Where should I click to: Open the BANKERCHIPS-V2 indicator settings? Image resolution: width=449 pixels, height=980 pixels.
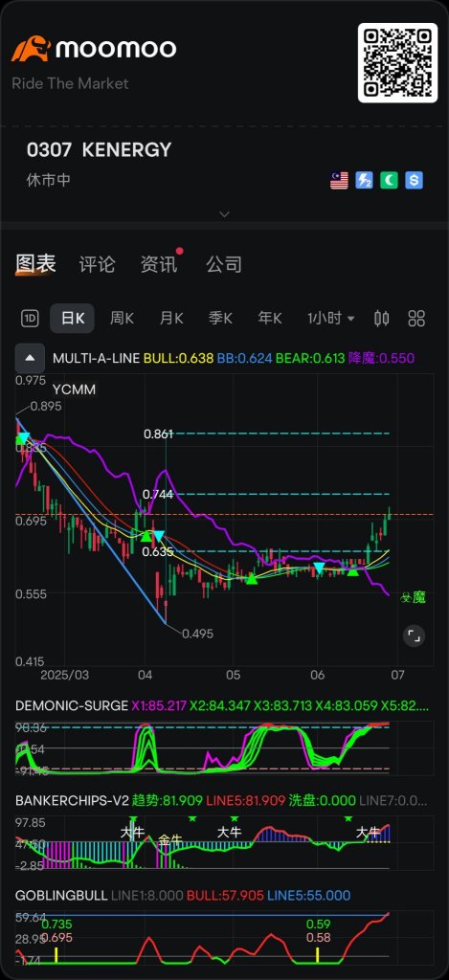[72, 801]
